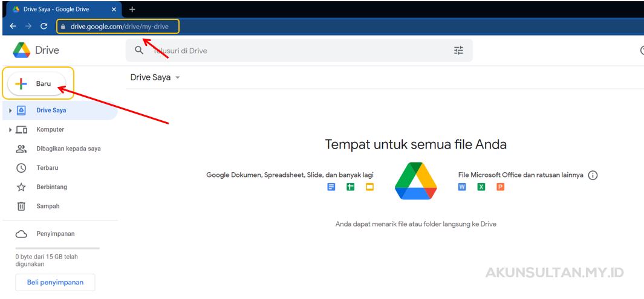The height and width of the screenshot is (299, 644).
Task: Click "0 byte dari 15 GB telah digunakan" text
Action: [x=47, y=260]
